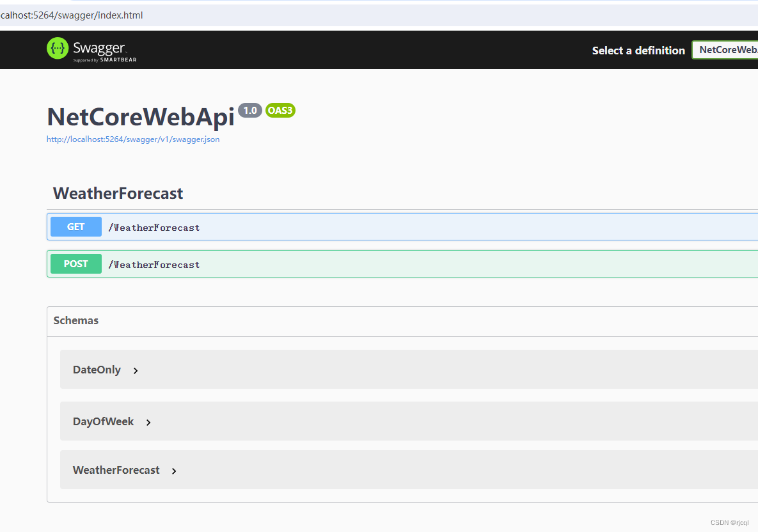Image resolution: width=758 pixels, height=532 pixels.
Task: Expand the DayOfWeek schema
Action: pyautogui.click(x=103, y=421)
